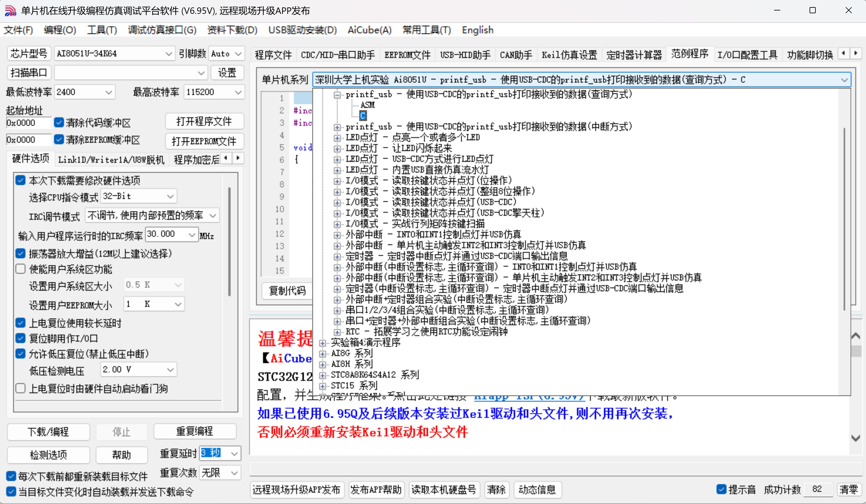Image resolution: width=866 pixels, height=504 pixels.
Task: Toggle 上电复位使用较长延时 checkbox
Action: pyautogui.click(x=20, y=323)
